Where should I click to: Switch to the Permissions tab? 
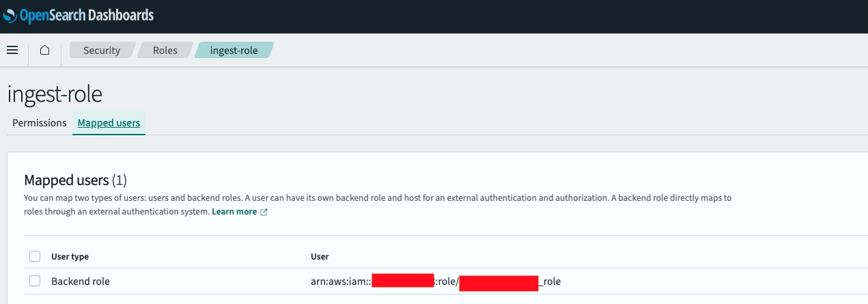(40, 123)
